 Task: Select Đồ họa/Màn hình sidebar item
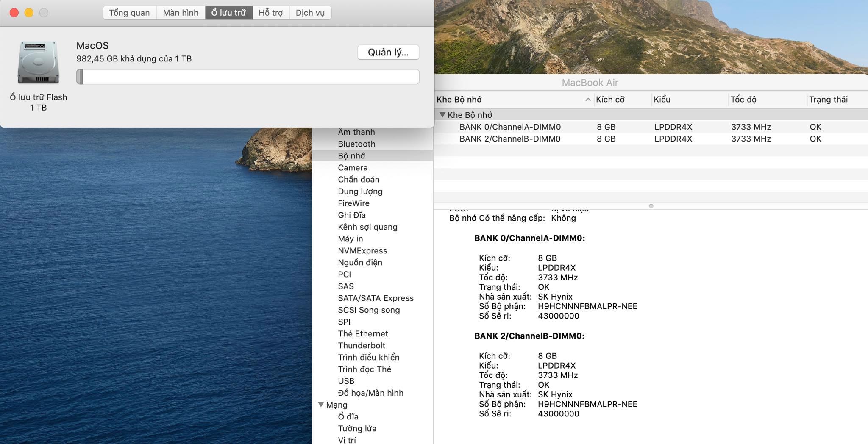point(370,393)
